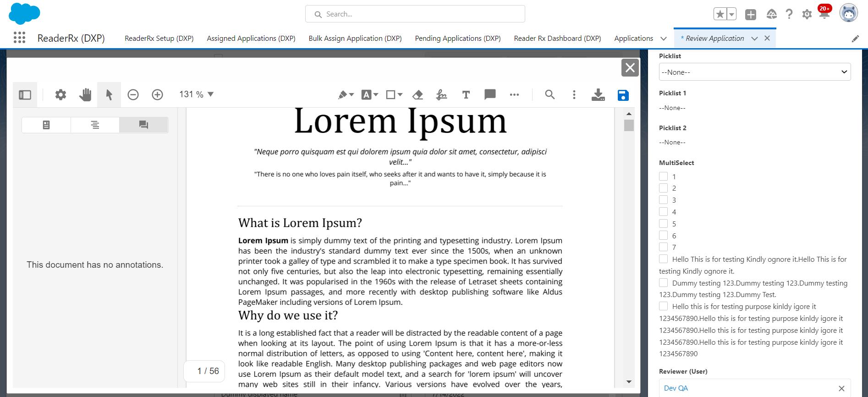Screen dimensions: 868x397
Task: Download the PDF document
Action: (x=598, y=95)
